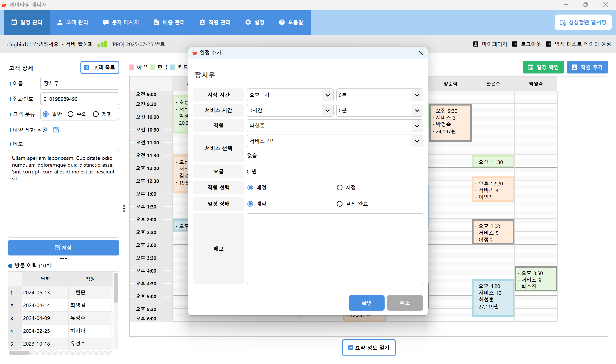
Task: Click the horizontal ellipsis below 저장
Action: click(63, 258)
